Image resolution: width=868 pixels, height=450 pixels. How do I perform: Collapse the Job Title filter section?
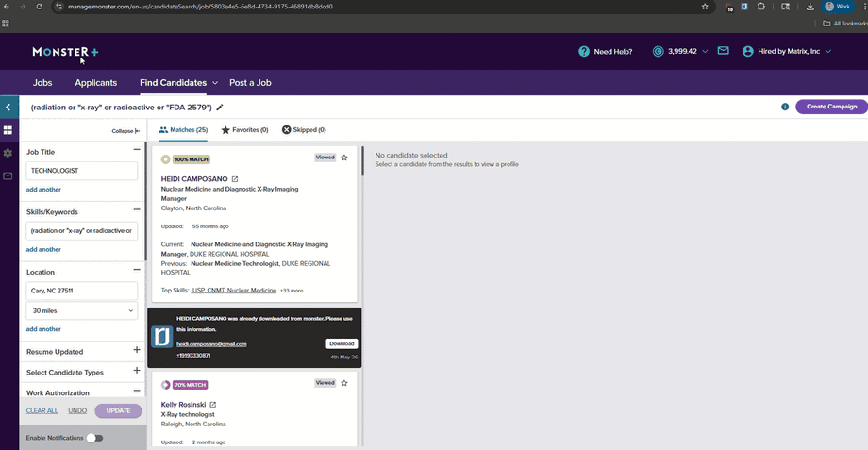(137, 149)
